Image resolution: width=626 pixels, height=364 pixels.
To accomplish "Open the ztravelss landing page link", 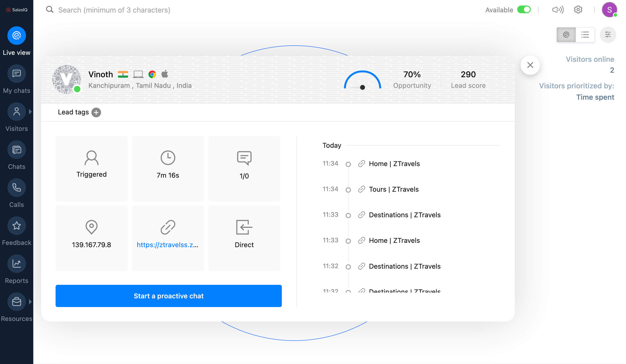I will 167,245.
